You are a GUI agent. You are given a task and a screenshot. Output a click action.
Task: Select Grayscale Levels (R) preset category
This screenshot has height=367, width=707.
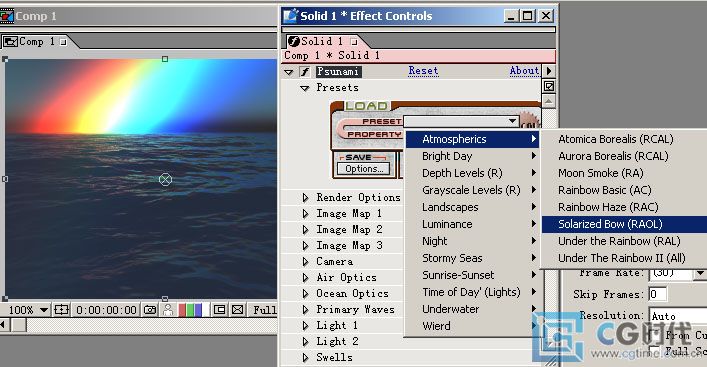click(x=472, y=190)
